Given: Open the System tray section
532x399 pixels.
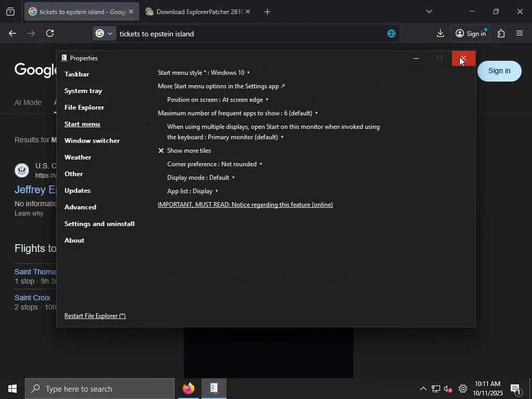Looking at the screenshot, I should click(83, 91).
